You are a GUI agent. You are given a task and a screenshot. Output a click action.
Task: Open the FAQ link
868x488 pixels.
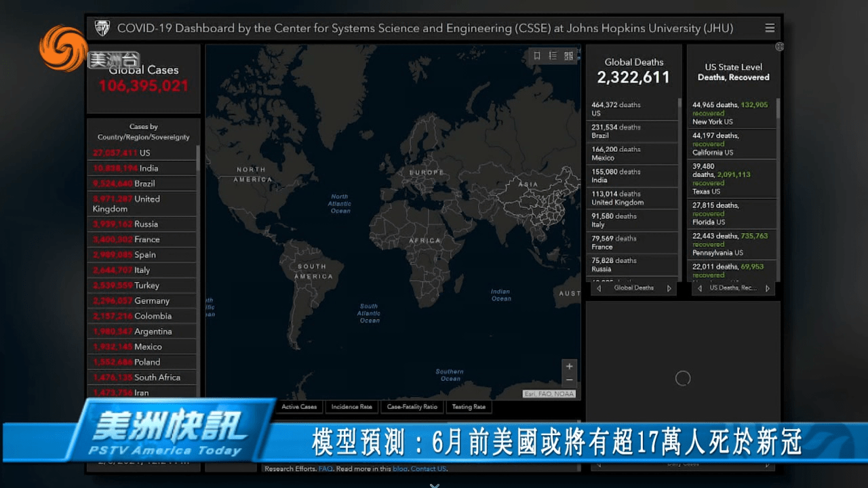point(325,468)
